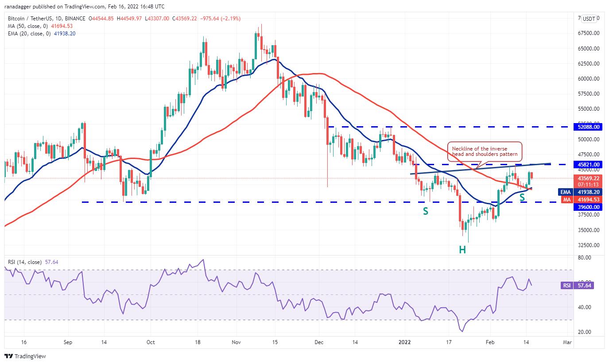Click the 52088.00 resistance price label

(x=589, y=127)
